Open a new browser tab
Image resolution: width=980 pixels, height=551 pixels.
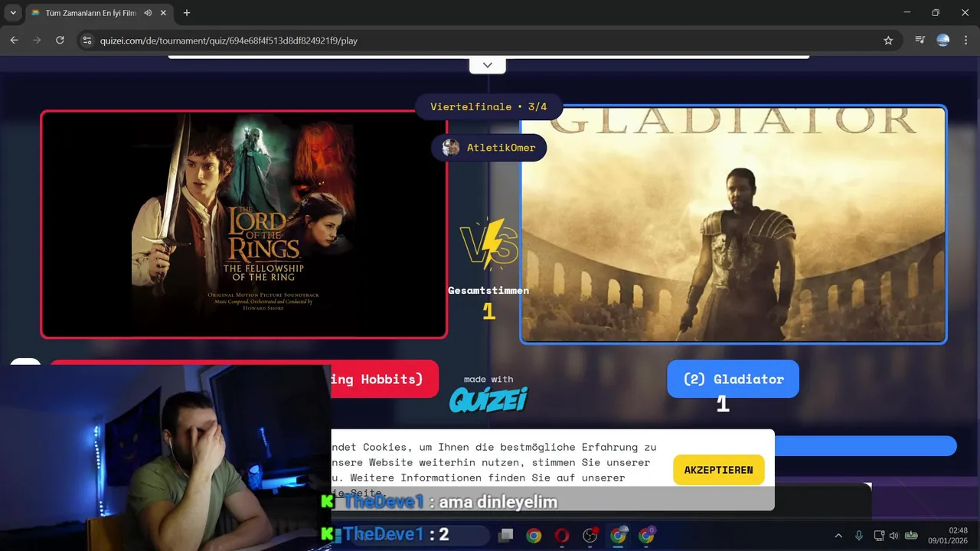coord(187,13)
